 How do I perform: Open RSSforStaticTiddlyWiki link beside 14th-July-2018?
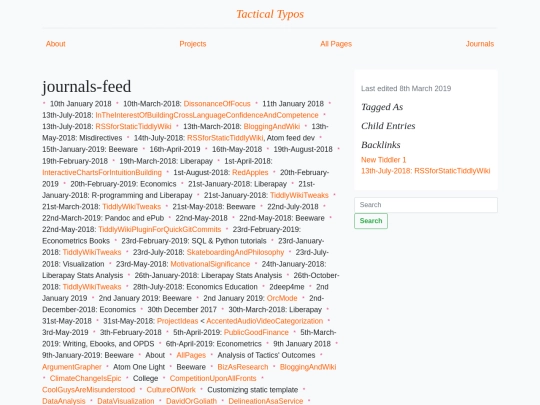[225, 138]
